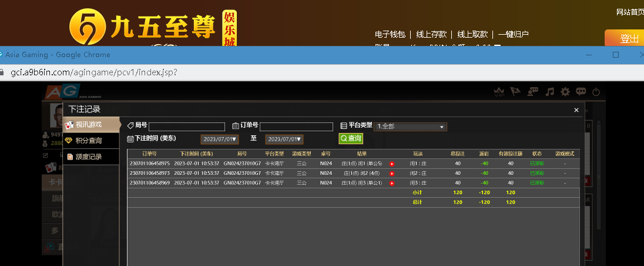Viewport: 644px width, 266px height.
Task: Open settings via the gear icon
Action: tap(565, 92)
